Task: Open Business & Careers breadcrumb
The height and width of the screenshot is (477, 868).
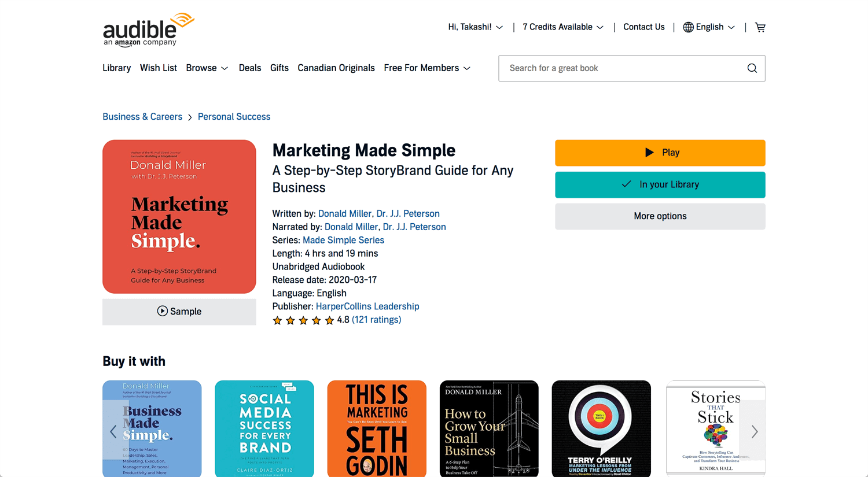Action: (x=142, y=117)
